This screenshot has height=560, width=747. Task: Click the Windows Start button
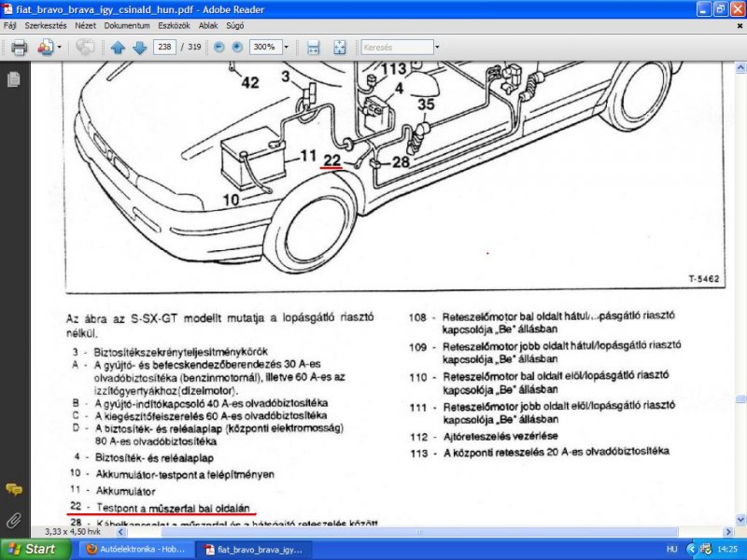coord(35,550)
